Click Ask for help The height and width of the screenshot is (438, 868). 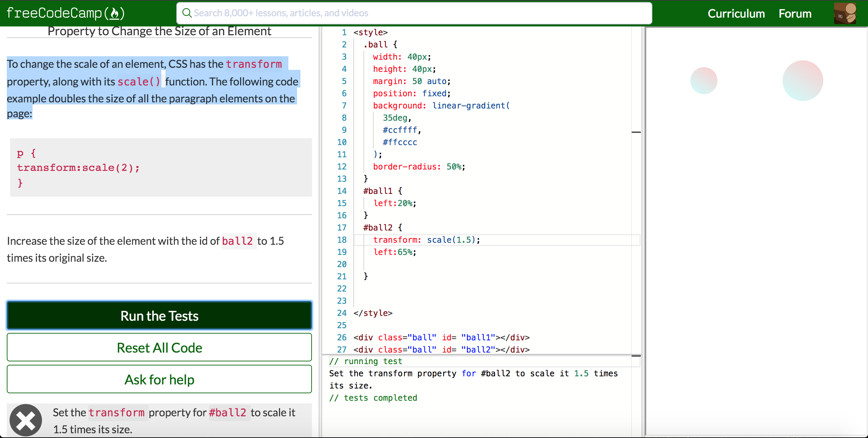point(159,379)
